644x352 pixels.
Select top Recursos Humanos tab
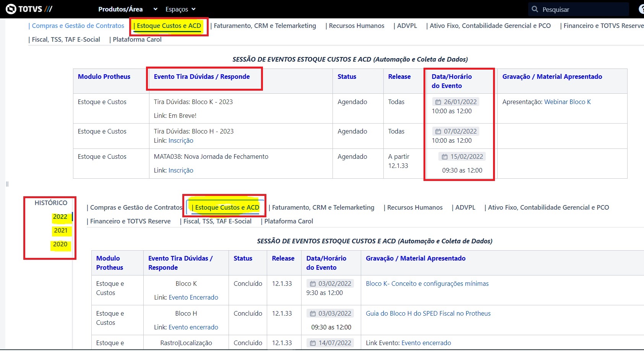[355, 26]
